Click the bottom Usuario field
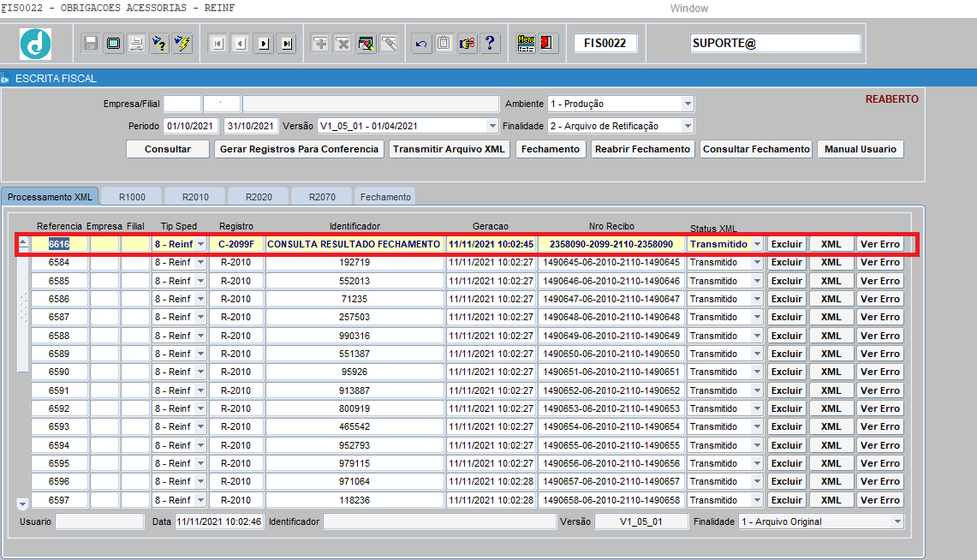 [99, 522]
